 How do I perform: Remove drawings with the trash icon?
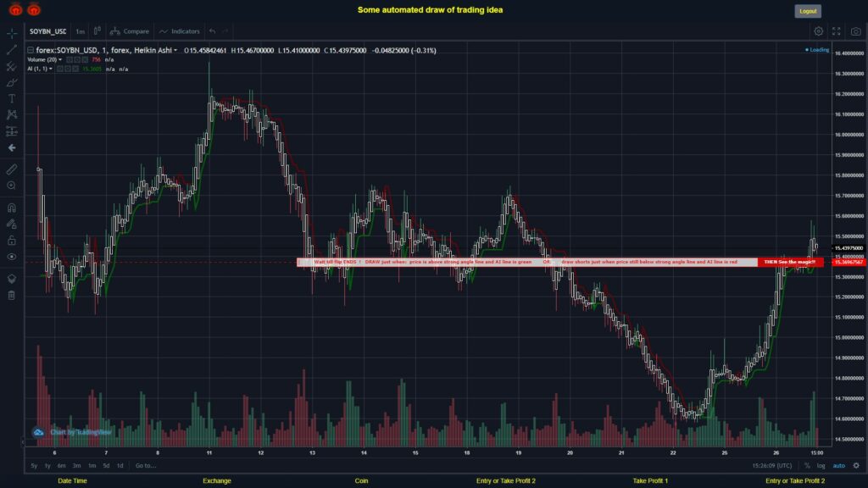12,295
